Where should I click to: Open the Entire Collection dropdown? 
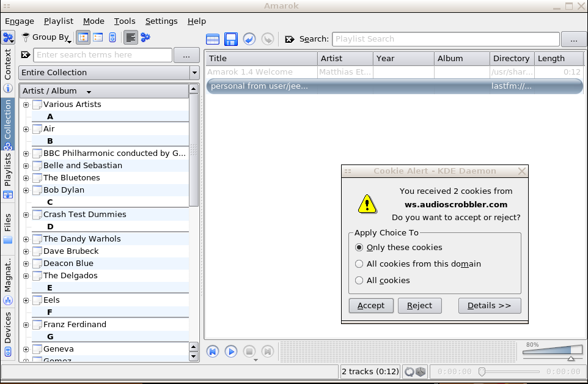[x=109, y=73]
